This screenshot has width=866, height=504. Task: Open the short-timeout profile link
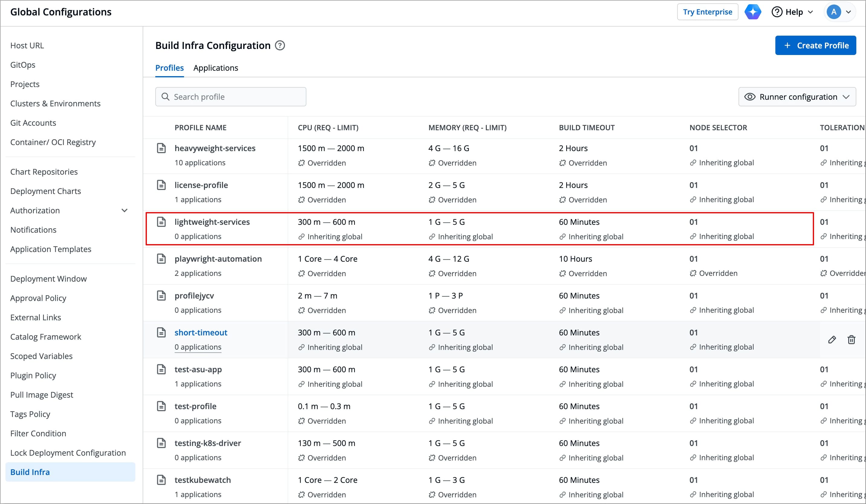[201, 333]
